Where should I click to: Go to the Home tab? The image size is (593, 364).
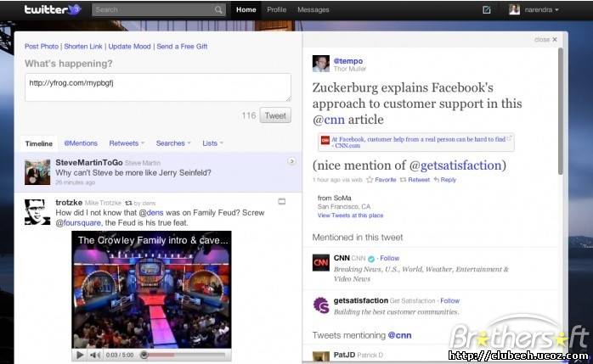click(246, 10)
